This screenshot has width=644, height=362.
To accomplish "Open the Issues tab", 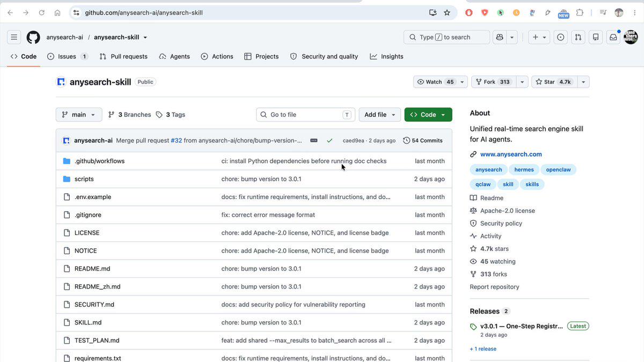I will (x=68, y=56).
